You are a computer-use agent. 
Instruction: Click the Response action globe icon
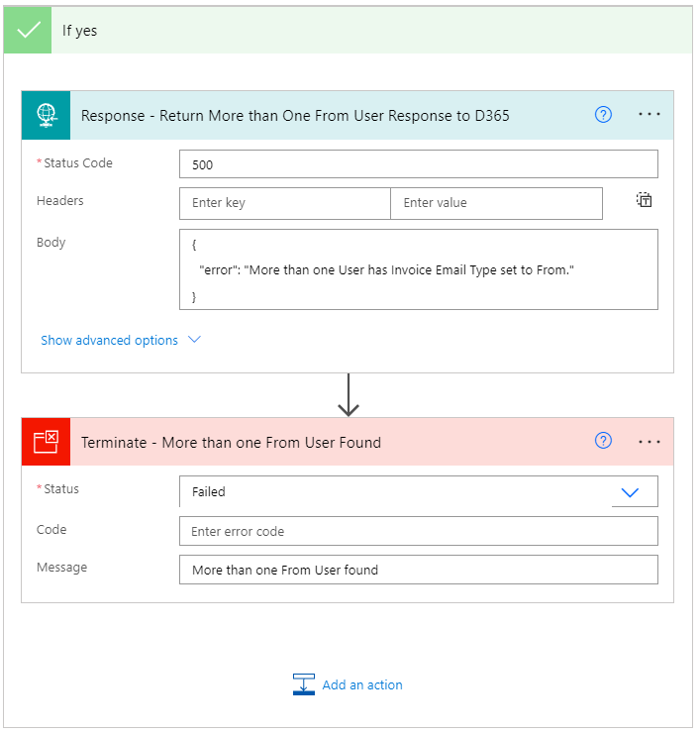pyautogui.click(x=47, y=115)
